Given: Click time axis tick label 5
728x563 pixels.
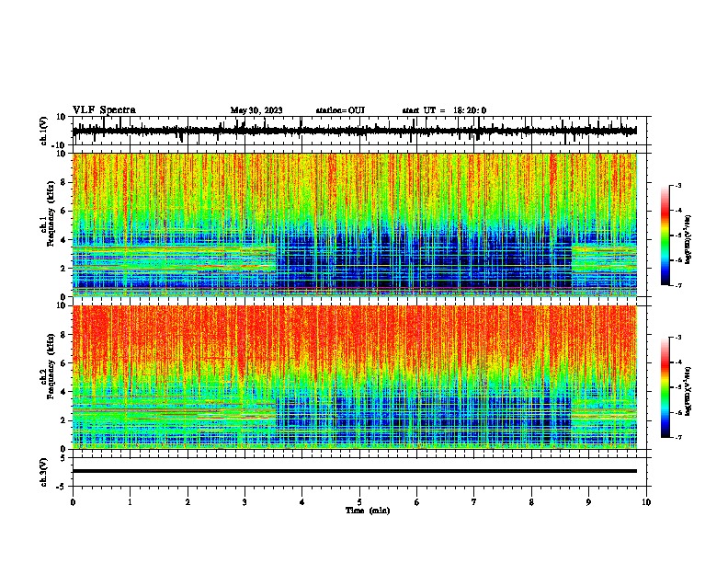Looking at the screenshot, I should click(359, 502).
